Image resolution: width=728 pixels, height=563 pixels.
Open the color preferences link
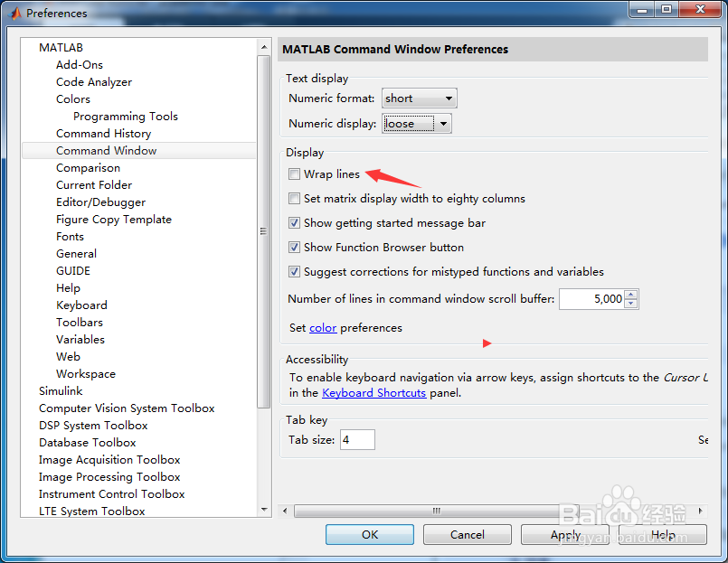coord(323,328)
